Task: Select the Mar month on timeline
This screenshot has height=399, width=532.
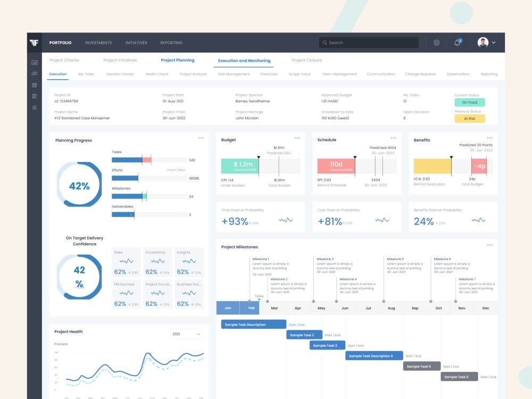Action: click(274, 308)
